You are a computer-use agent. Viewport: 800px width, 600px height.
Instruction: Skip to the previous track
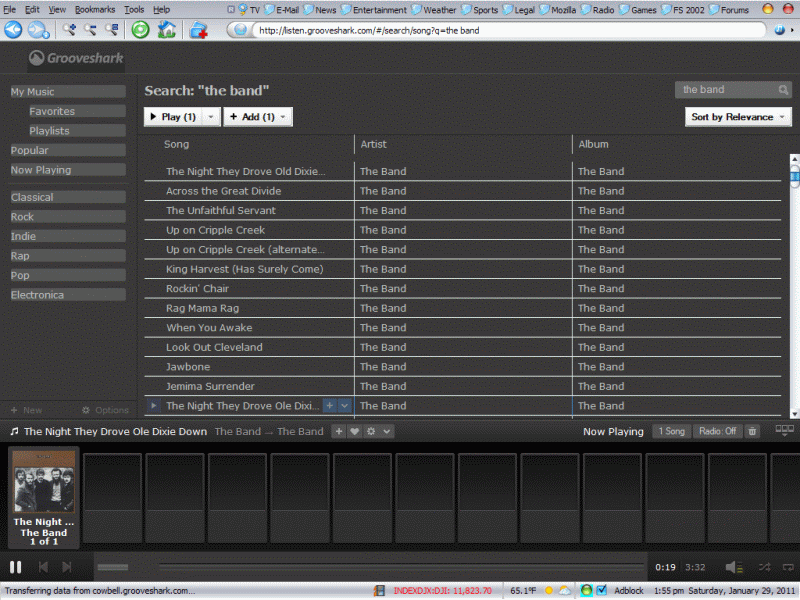pos(43,567)
